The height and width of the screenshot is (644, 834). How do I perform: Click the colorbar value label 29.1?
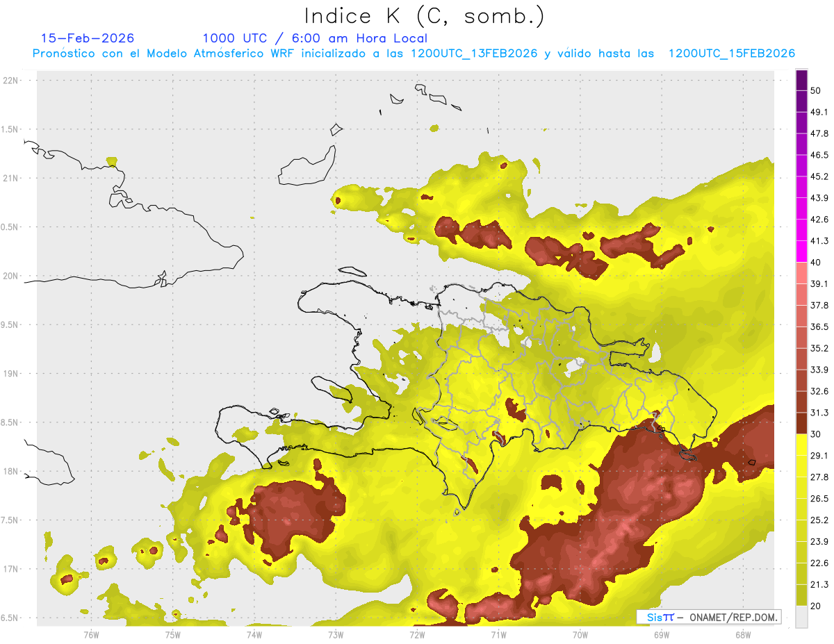(x=819, y=456)
